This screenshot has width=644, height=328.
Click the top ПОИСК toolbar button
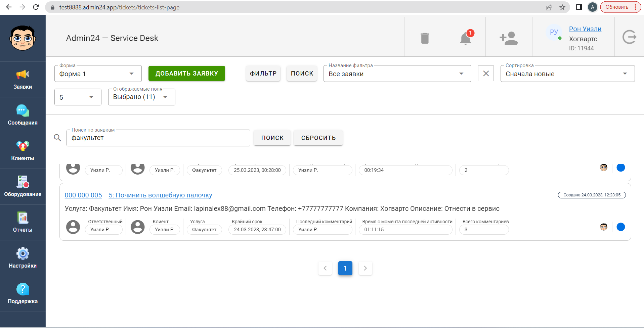(302, 73)
